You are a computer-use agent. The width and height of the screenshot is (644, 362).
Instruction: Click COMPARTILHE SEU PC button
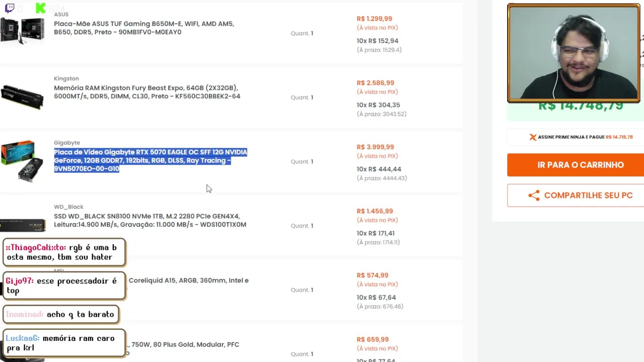point(576,196)
